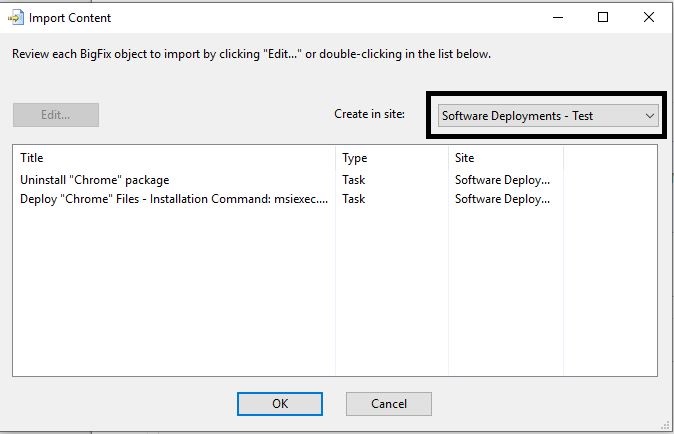Maximize the Import Content dialog
674x434 pixels.
(x=603, y=17)
